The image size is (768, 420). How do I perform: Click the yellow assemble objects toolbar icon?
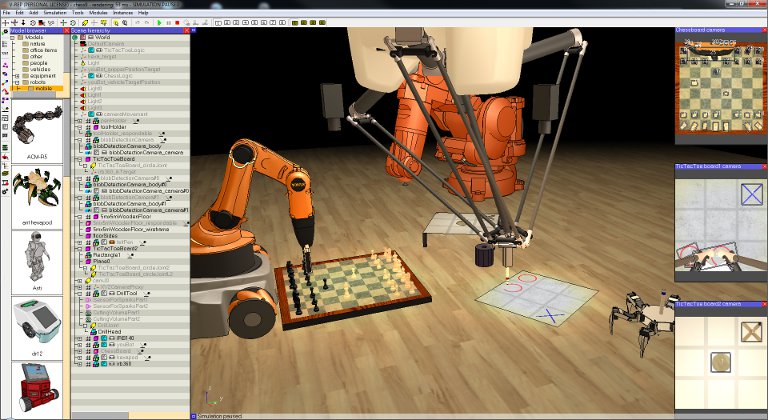(x=85, y=23)
